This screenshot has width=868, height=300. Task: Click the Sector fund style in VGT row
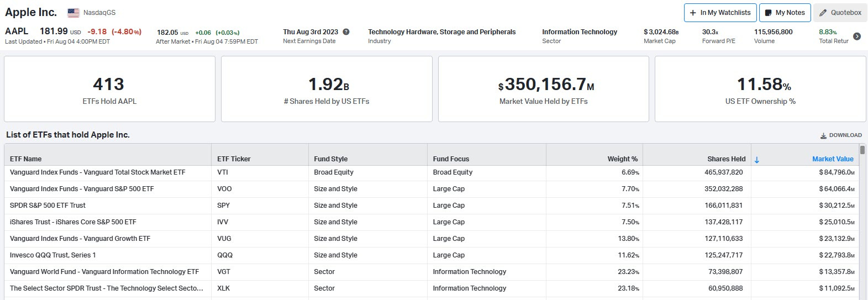pos(324,272)
